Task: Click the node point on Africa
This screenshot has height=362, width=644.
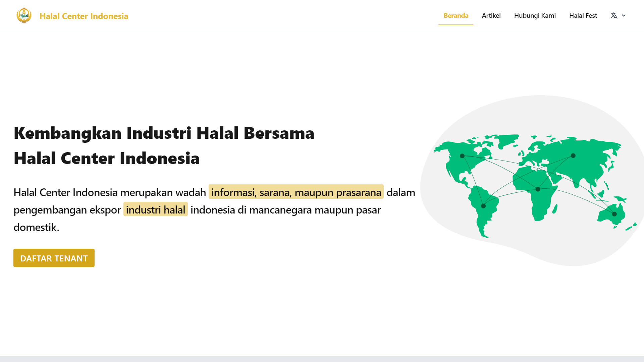Action: click(538, 190)
